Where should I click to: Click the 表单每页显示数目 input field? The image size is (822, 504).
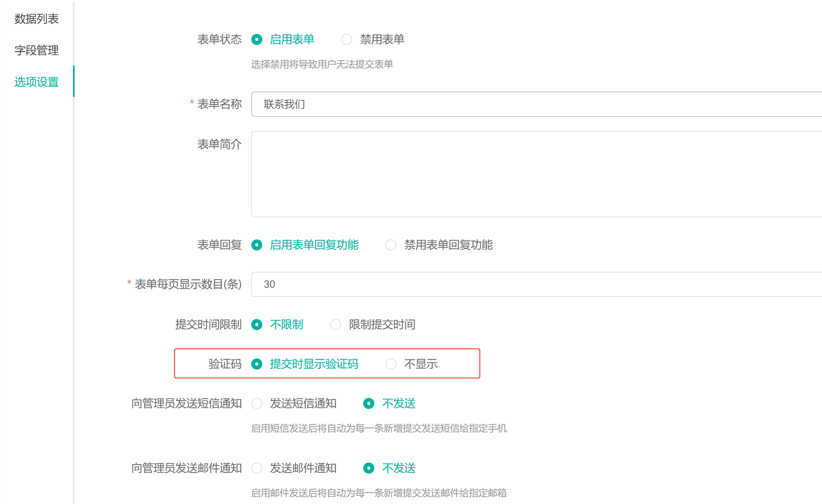[x=536, y=284]
